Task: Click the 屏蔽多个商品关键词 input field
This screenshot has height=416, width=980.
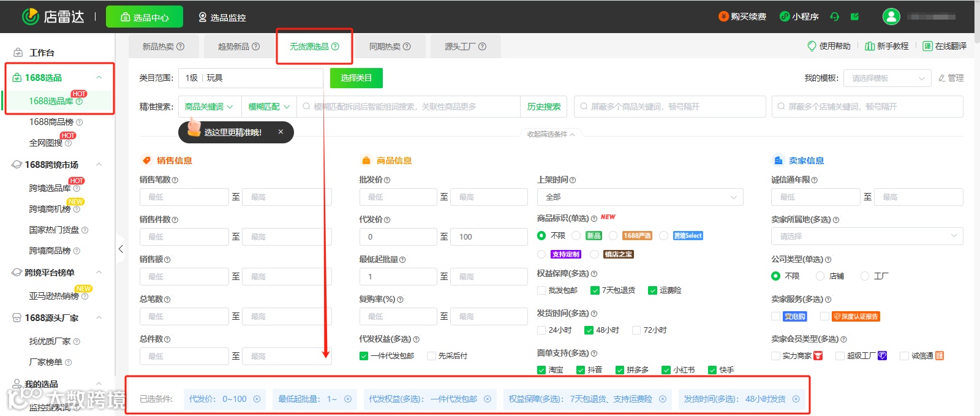Action: (670, 107)
